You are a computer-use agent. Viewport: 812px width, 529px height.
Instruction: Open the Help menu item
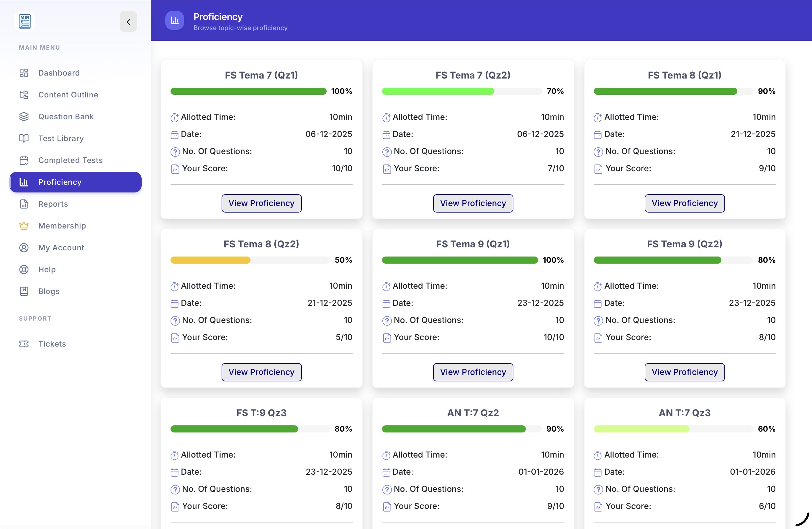click(x=76, y=269)
